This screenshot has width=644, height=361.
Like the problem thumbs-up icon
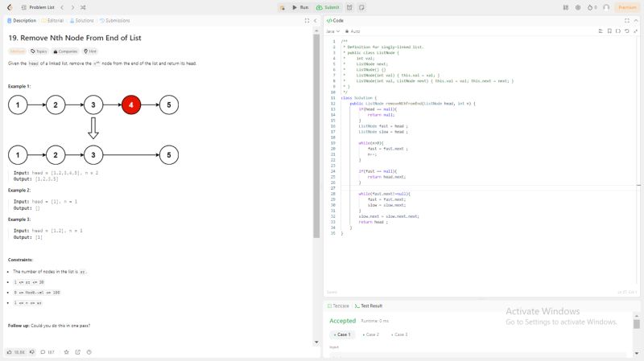[15, 352]
